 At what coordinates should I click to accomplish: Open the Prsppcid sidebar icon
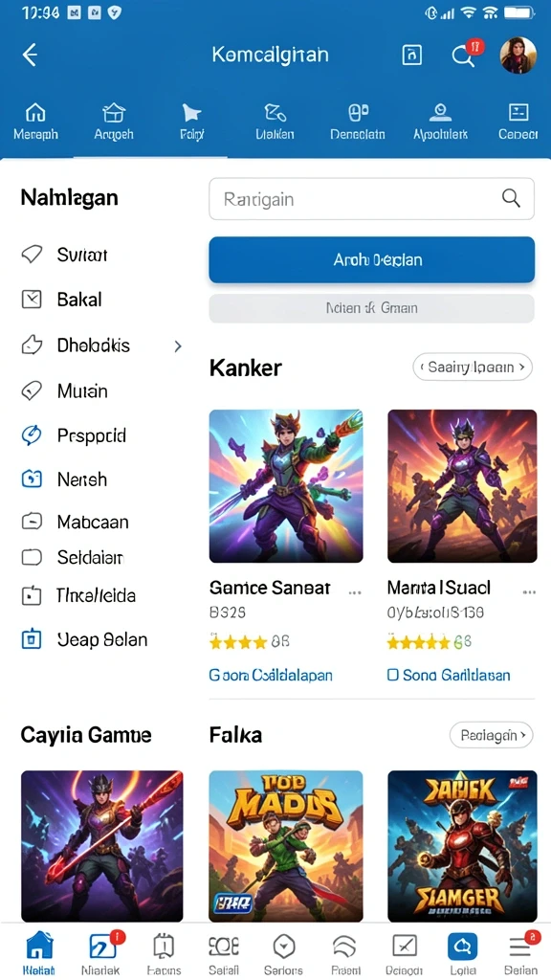pyautogui.click(x=32, y=435)
